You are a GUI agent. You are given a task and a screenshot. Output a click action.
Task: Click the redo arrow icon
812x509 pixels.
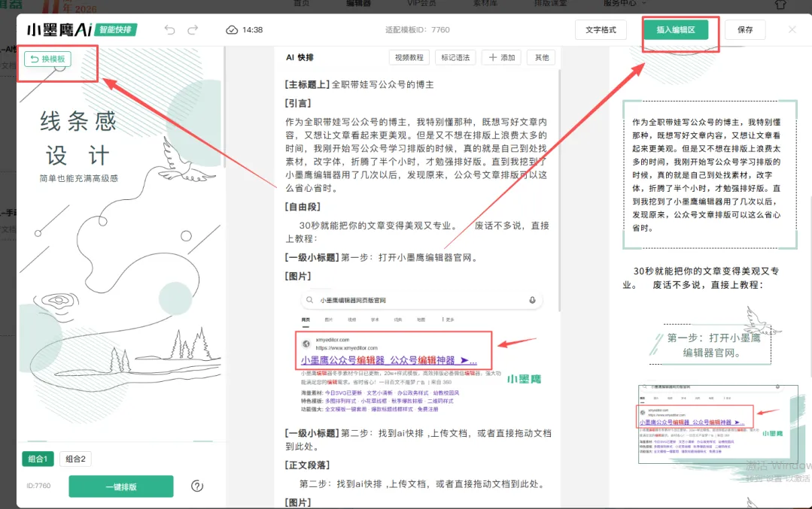tap(193, 29)
